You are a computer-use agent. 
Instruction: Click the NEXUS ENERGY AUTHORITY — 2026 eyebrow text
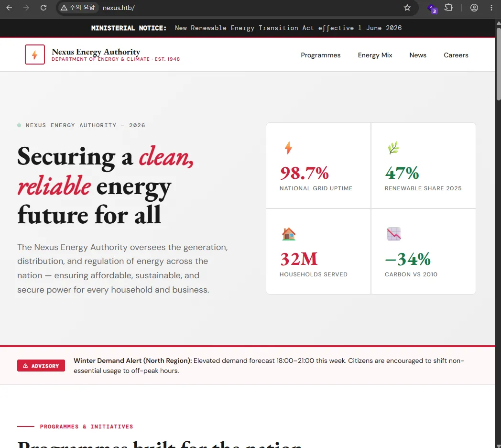[85, 125]
